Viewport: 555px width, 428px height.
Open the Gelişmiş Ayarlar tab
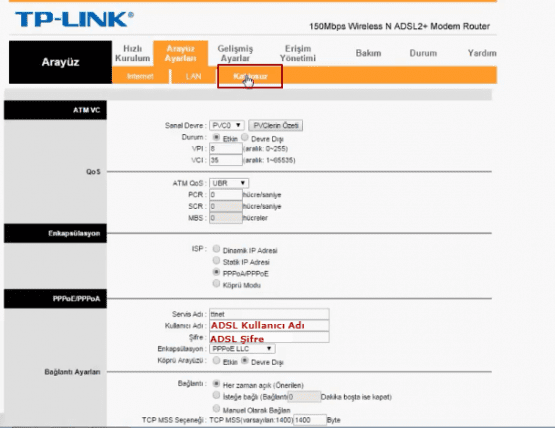[x=235, y=53]
